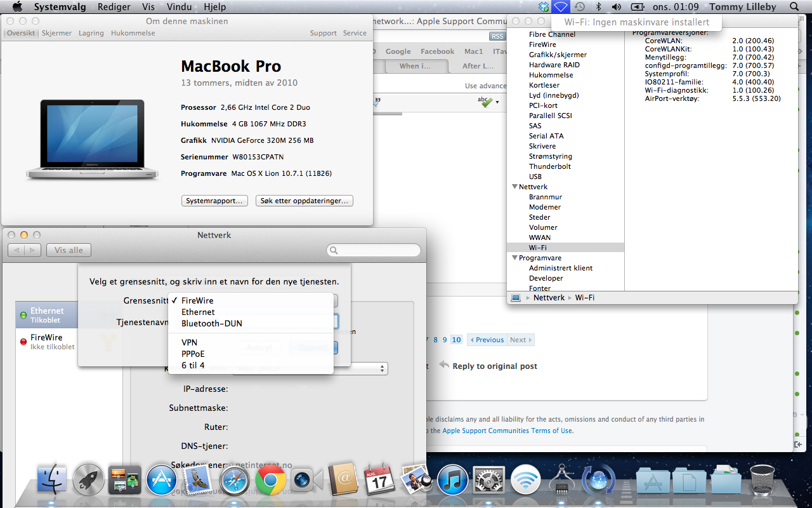Click the Nettverk preferences search field
This screenshot has width=812, height=508.
click(x=374, y=250)
